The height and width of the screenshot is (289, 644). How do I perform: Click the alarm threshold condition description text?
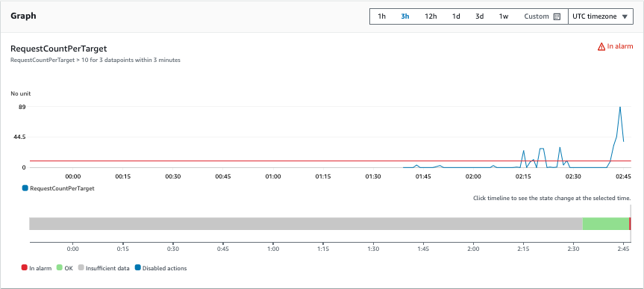point(96,60)
